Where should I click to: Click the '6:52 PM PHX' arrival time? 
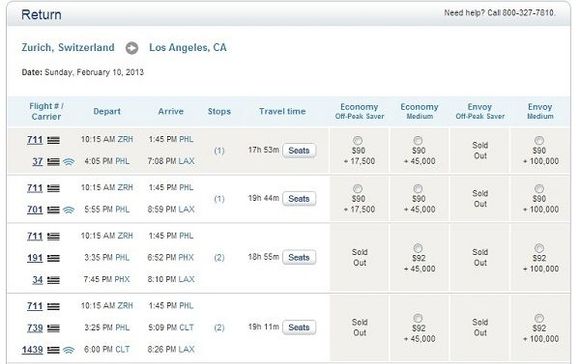coord(171,257)
